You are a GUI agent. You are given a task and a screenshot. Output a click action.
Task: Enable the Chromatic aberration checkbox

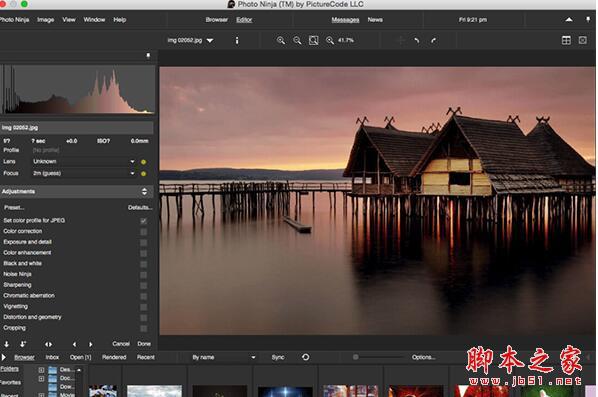[143, 296]
